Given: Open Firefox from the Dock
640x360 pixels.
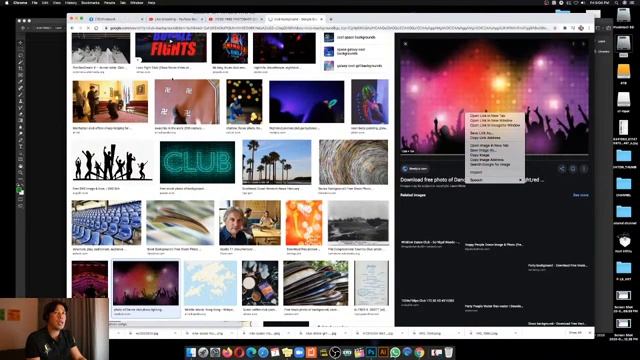Looking at the screenshot, I should pos(227,352).
